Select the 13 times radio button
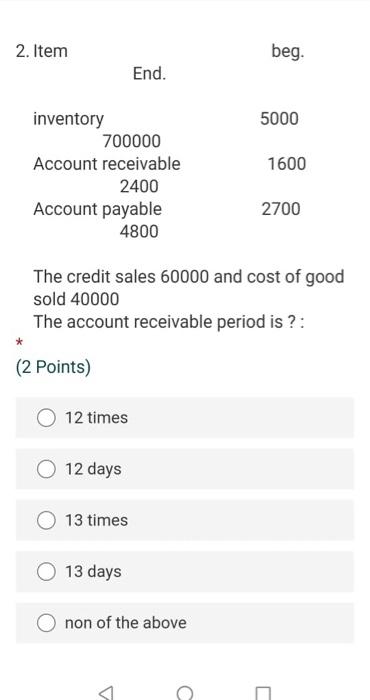 coord(46,521)
